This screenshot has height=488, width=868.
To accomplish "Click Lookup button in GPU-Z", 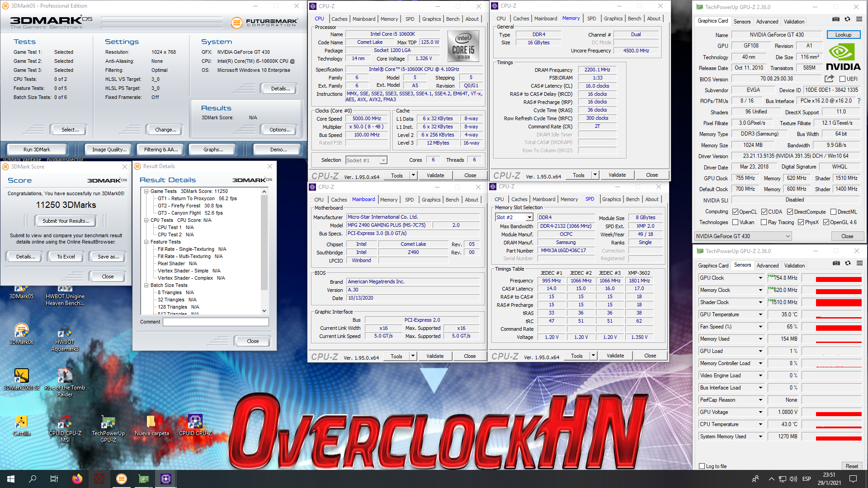I will [x=843, y=35].
